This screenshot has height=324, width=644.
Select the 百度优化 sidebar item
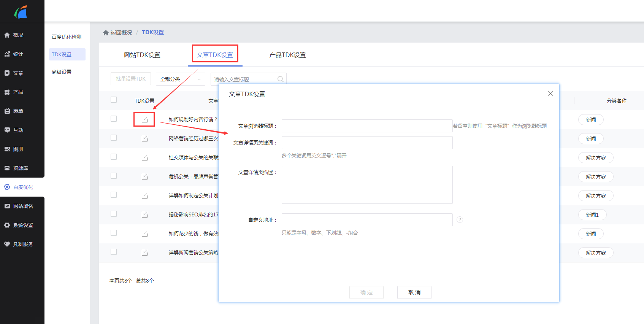tap(22, 187)
